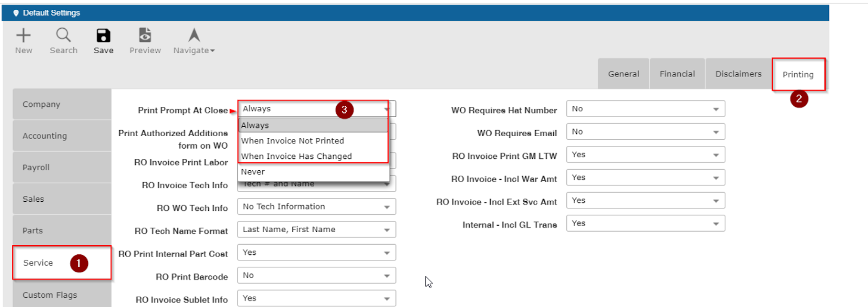Open RO Print Internal Part Cost dropdown
868x307 pixels.
tap(317, 252)
